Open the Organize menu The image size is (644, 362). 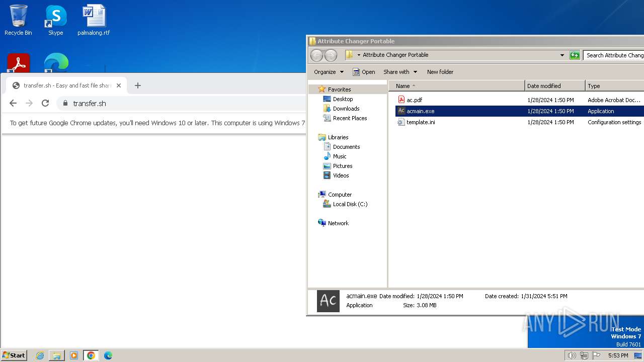329,72
